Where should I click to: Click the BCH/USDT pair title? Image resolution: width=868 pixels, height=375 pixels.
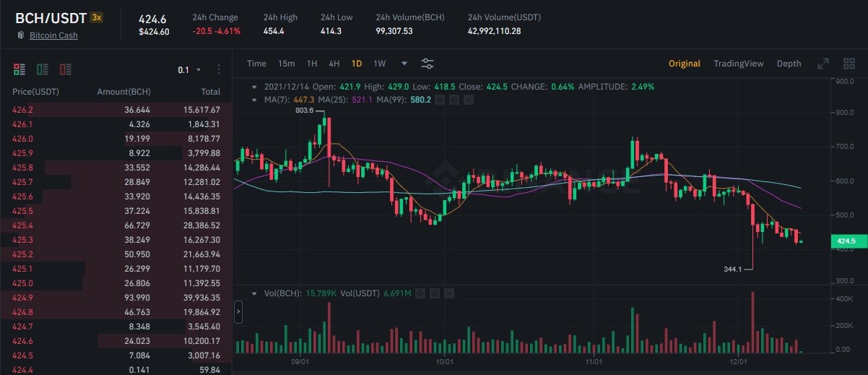coord(51,17)
